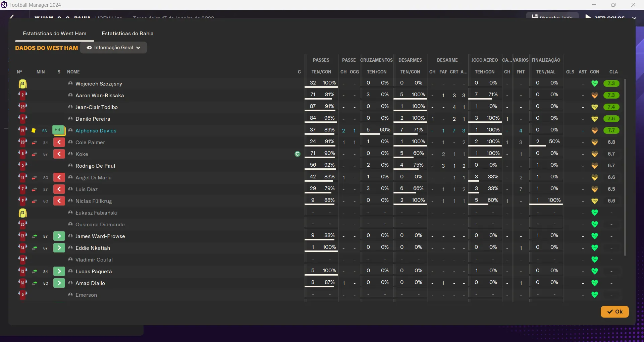Click Cole Palmer's 6.8 rating
This screenshot has height=342, width=644.
611,142
